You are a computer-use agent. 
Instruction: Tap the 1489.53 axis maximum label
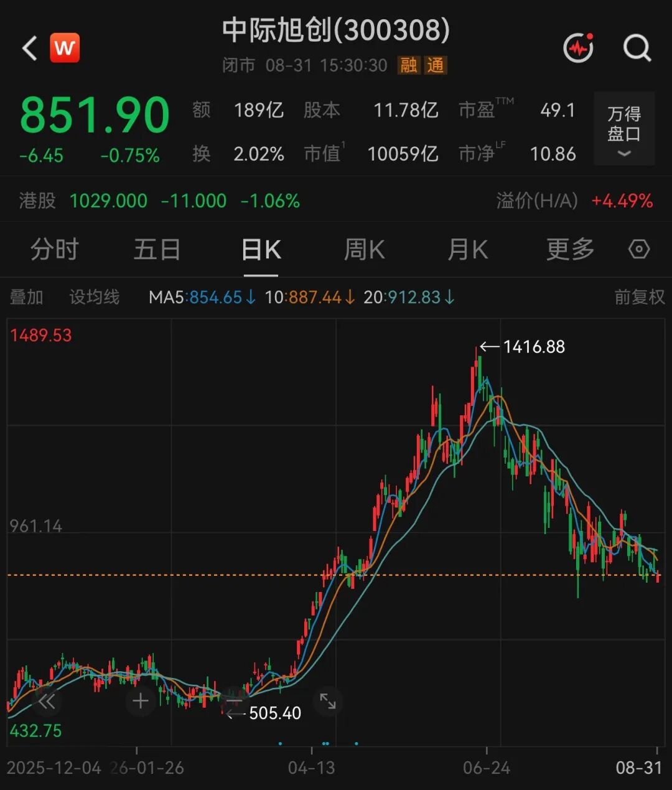click(41, 336)
